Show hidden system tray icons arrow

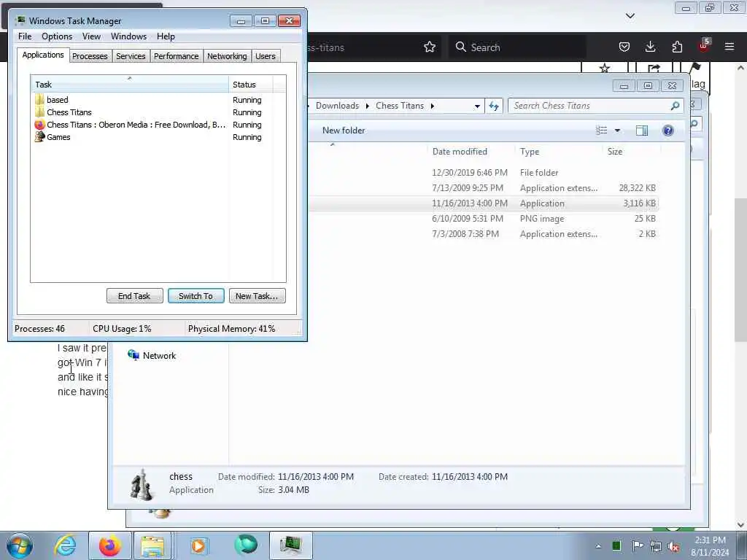pos(598,546)
